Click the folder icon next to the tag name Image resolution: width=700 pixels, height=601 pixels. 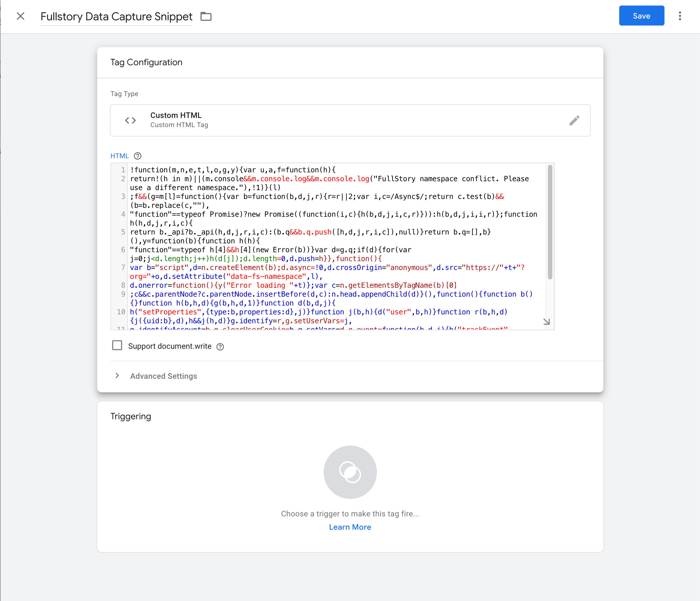[206, 16]
